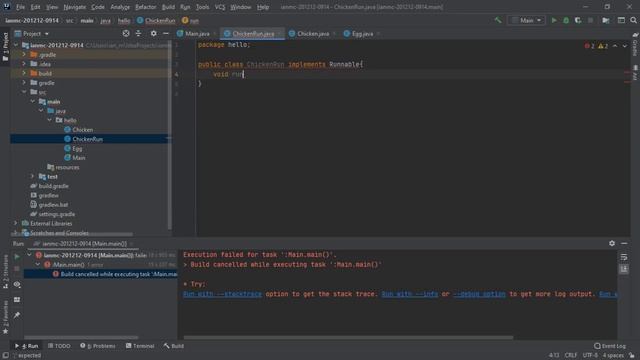The image size is (640, 360).
Task: Run the Main configuration with the green play icon
Action: tap(554, 20)
